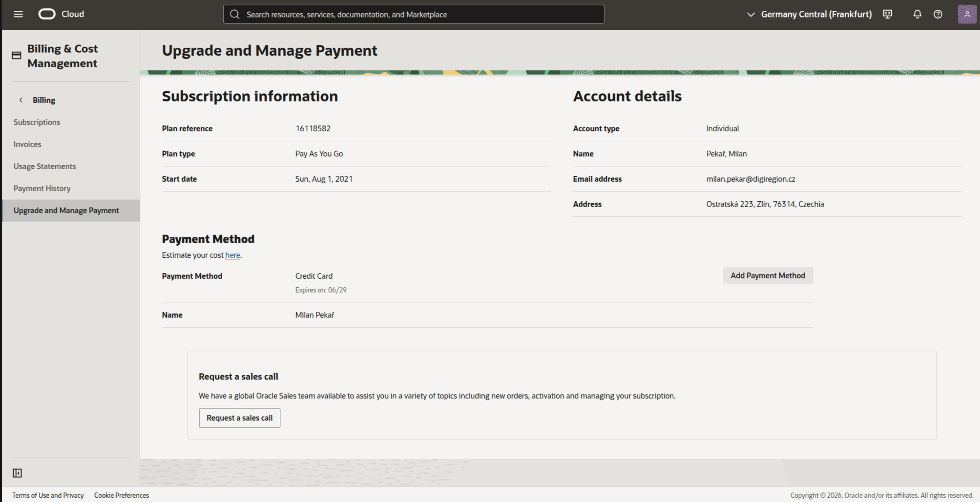
Task: Click the email milan.pekar@digiregion.cz
Action: pos(751,179)
